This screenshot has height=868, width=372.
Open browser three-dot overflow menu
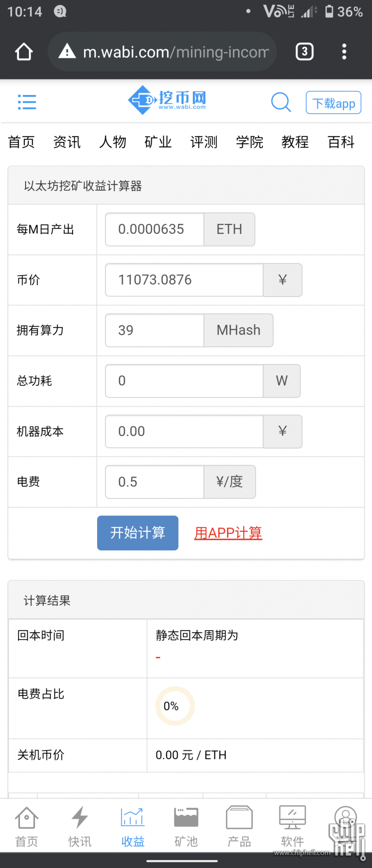coord(344,52)
